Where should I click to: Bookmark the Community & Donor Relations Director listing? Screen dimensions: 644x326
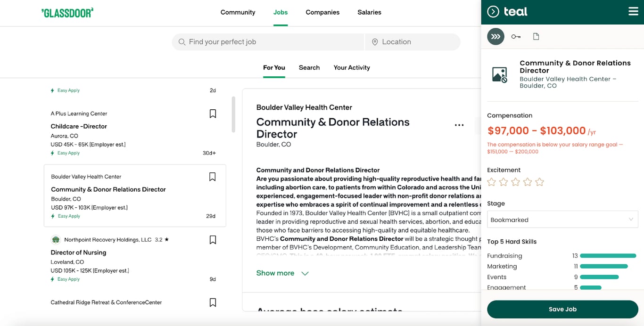(213, 177)
